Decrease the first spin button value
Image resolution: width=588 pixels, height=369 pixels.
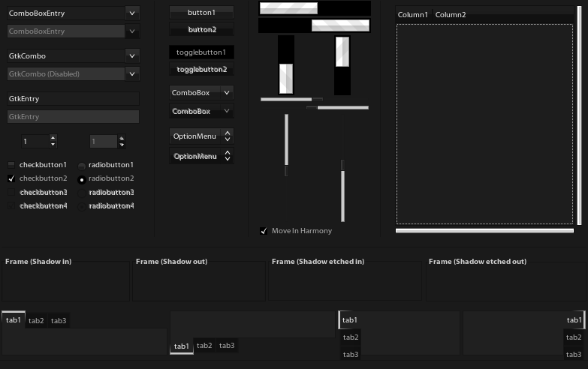point(53,145)
